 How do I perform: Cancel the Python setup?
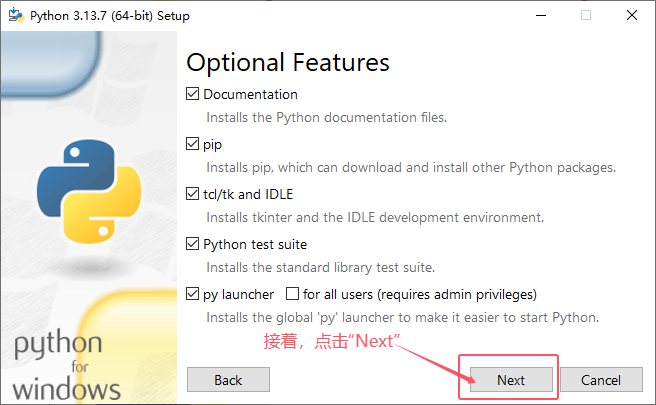tap(601, 380)
